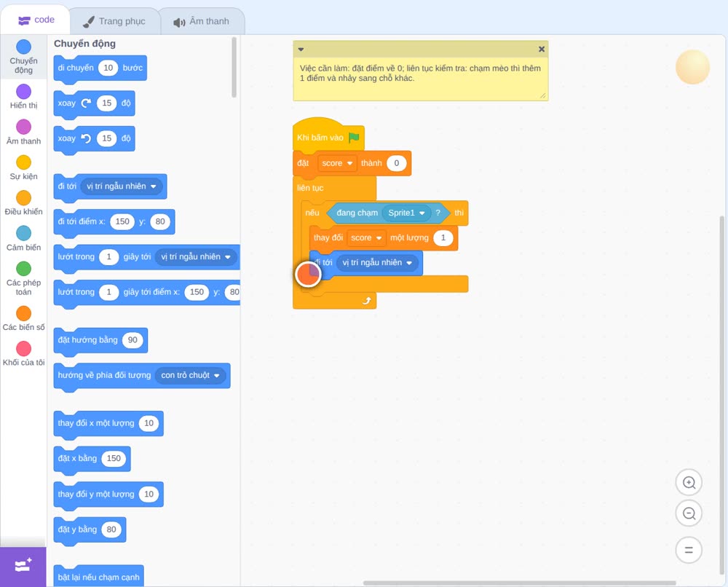Click the thay đổi score amount field
728x587 pixels.
coord(443,237)
